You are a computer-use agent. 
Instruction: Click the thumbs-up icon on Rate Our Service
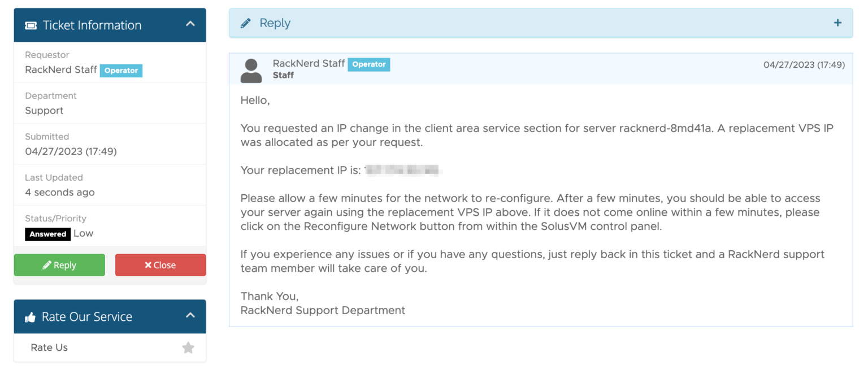[30, 316]
